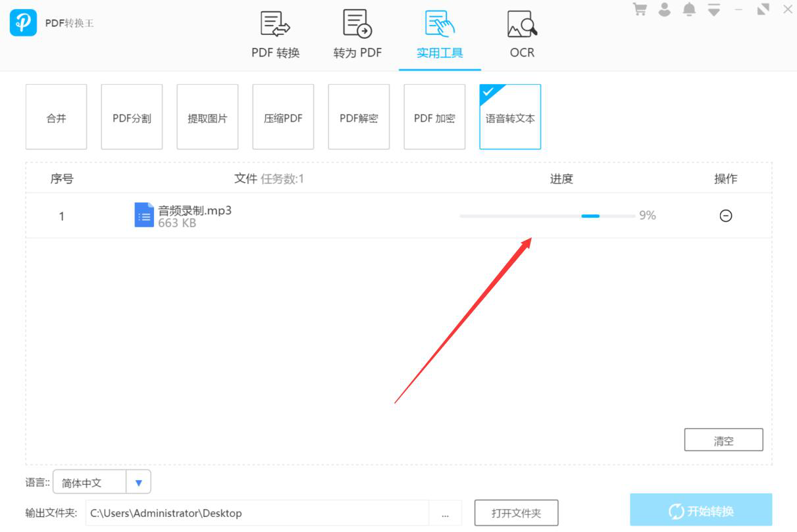Click the 序号 column header
Viewport: 797px width, 532px height.
[62, 178]
